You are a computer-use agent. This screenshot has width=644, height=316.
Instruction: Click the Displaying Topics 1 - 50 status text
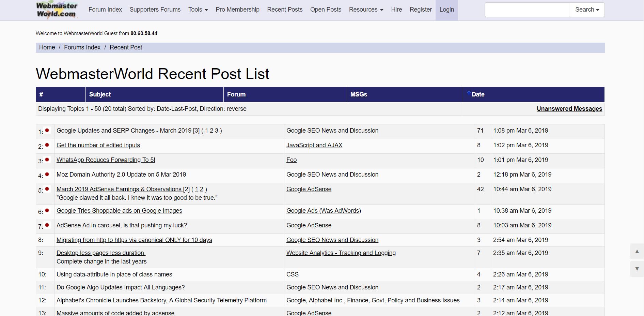tap(142, 109)
